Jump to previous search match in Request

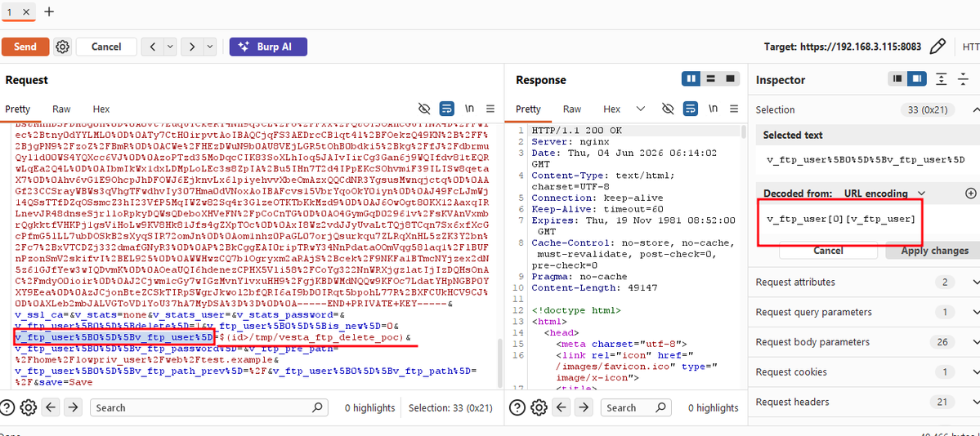pyautogui.click(x=51, y=407)
